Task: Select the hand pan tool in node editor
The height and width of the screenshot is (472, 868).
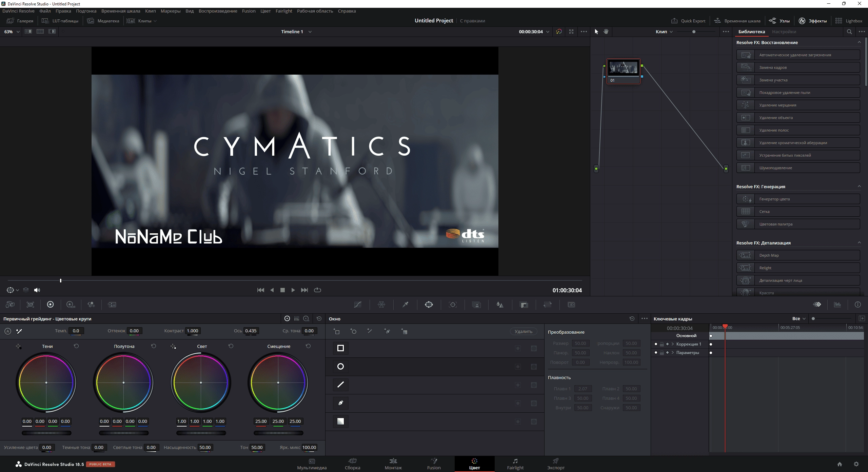Action: click(x=606, y=32)
